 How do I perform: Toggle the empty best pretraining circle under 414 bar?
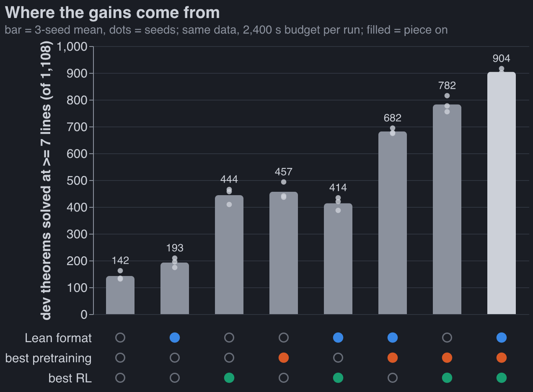coord(338,358)
